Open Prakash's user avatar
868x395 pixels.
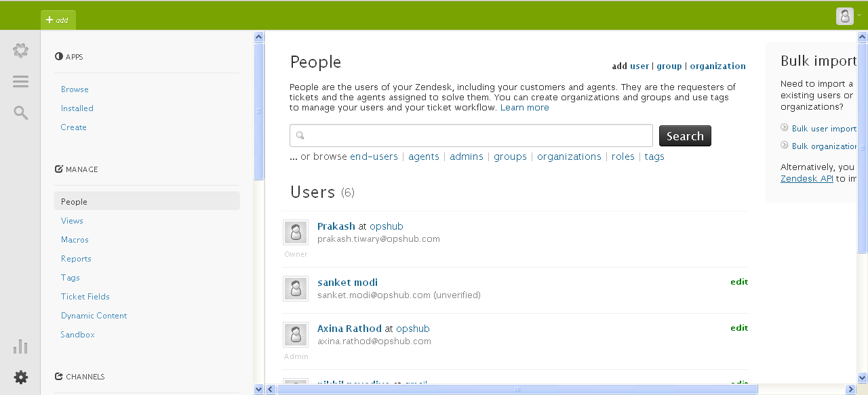(x=296, y=232)
